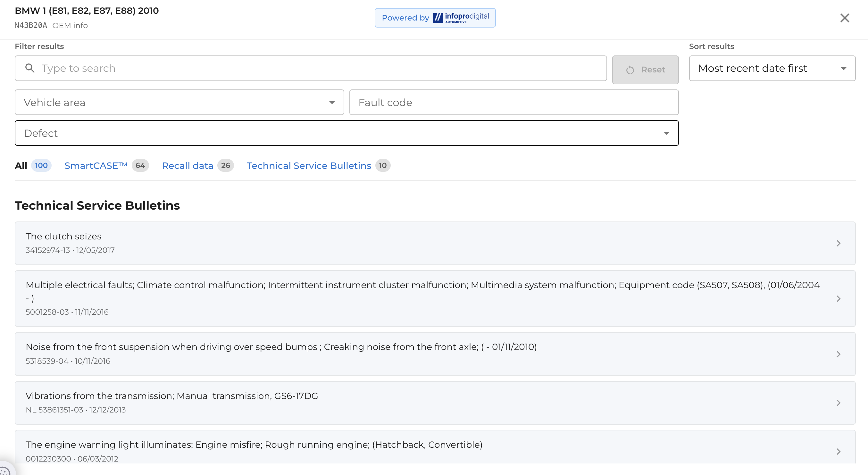Click bulletin reference 5318539-04 · 10/11/2016
The height and width of the screenshot is (475, 868).
point(68,361)
